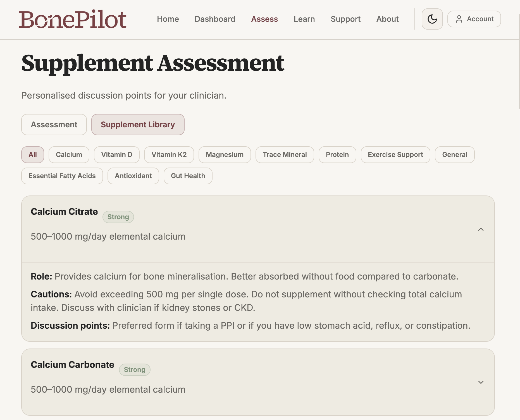The width and height of the screenshot is (520, 420).
Task: Select the All filter chip
Action: click(33, 155)
